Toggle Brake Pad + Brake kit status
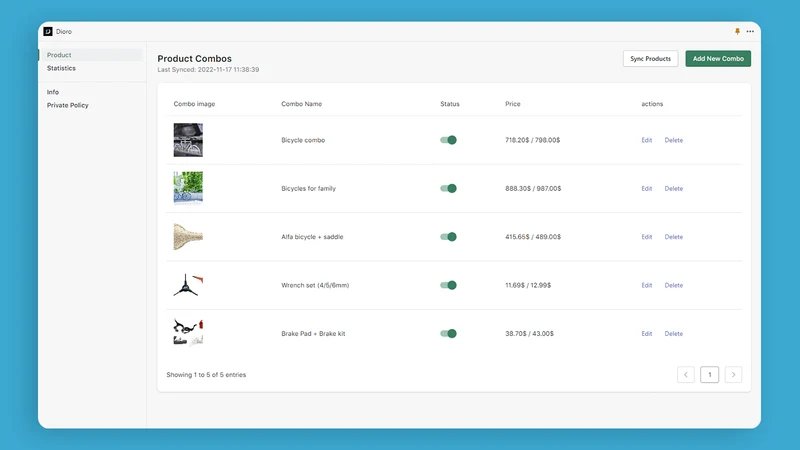Image resolution: width=800 pixels, height=450 pixels. pos(448,334)
